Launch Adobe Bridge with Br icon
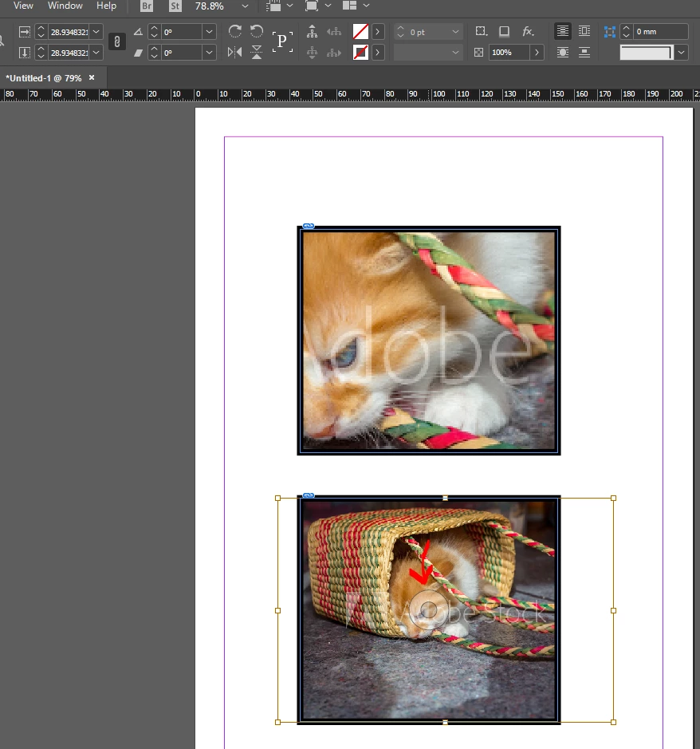 (147, 6)
